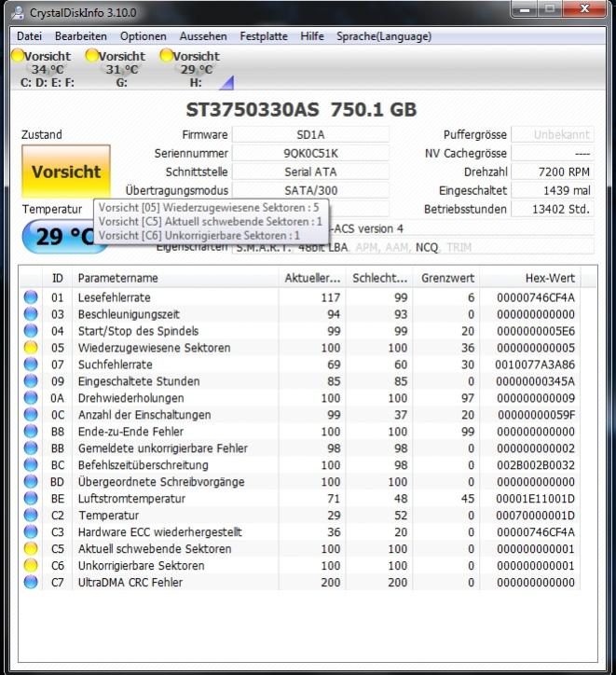Image resolution: width=616 pixels, height=675 pixels.
Task: Click the yellow status circle for drive H:
Action: click(166, 55)
